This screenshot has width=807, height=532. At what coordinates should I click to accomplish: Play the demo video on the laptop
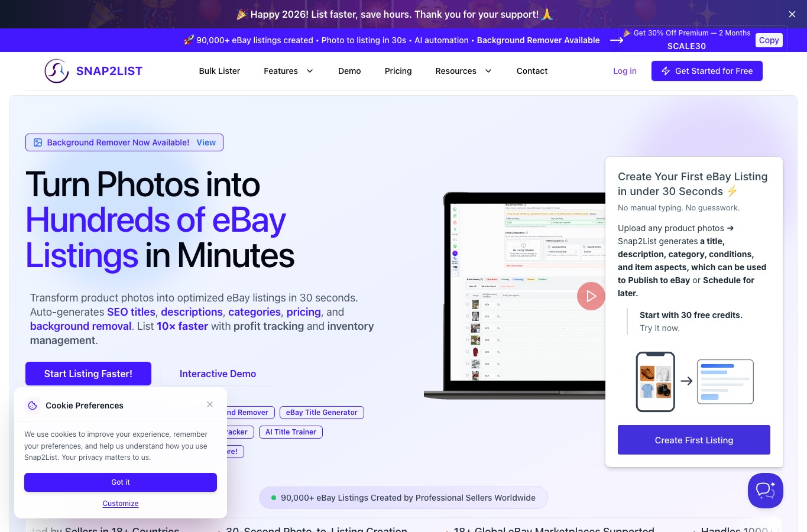click(591, 296)
